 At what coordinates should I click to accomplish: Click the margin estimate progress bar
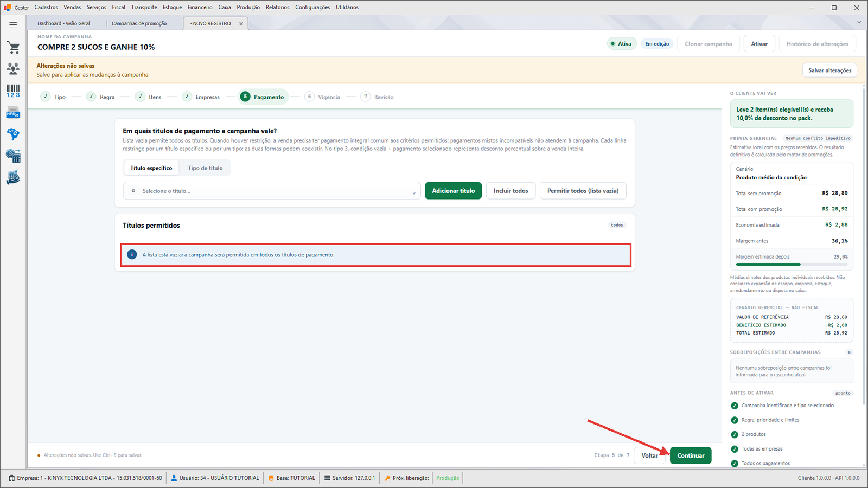pyautogui.click(x=792, y=265)
